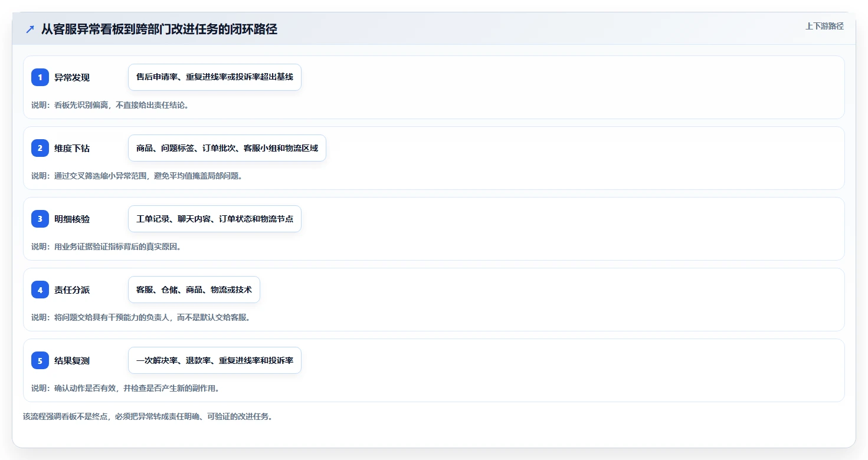
Task: Click the arrow icon beside the header title
Action: (30, 29)
